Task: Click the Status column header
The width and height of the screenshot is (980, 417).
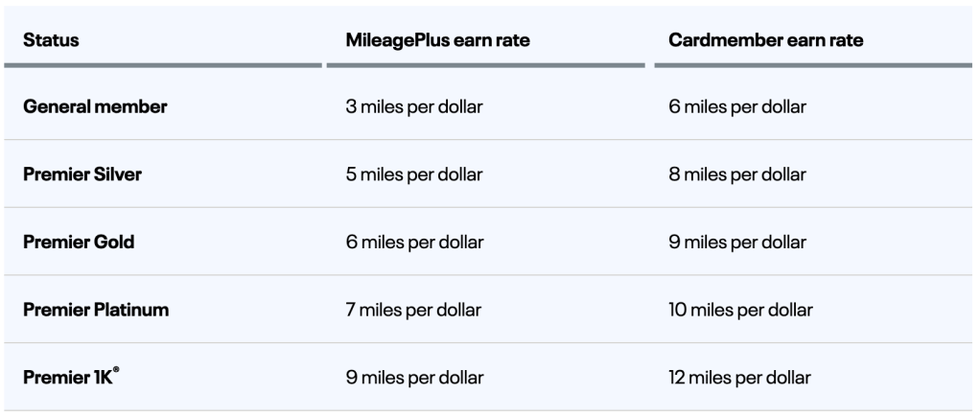Action: [x=51, y=40]
